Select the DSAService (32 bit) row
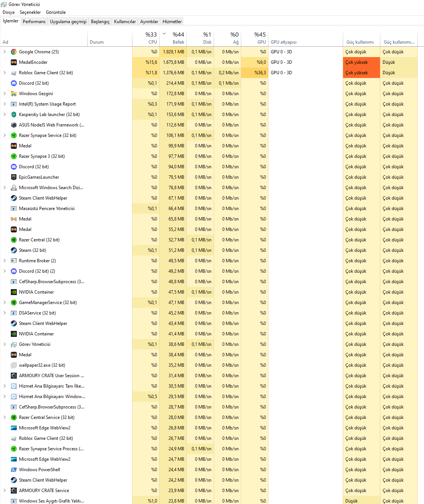The image size is (424, 504). pos(209,313)
